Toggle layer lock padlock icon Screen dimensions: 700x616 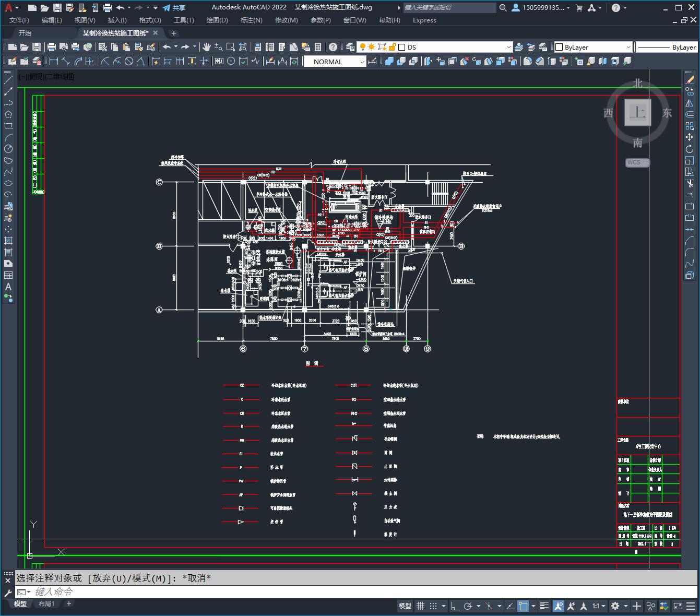393,47
